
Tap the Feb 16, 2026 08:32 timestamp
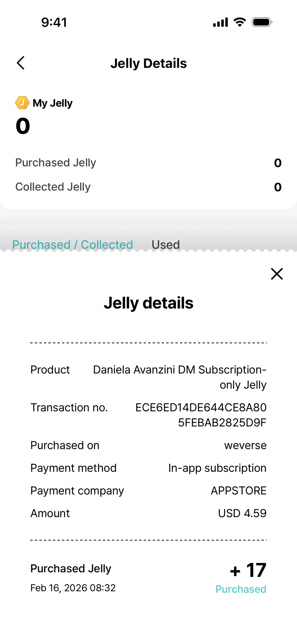point(73,588)
